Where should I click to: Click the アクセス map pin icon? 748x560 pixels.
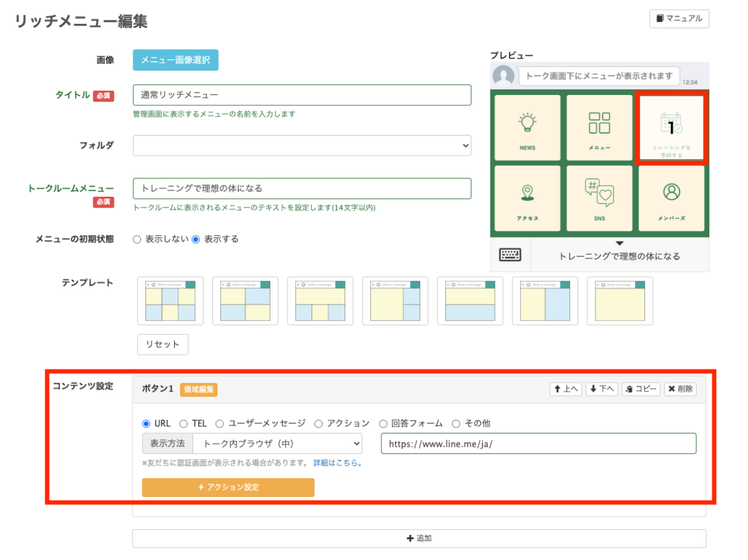[527, 193]
